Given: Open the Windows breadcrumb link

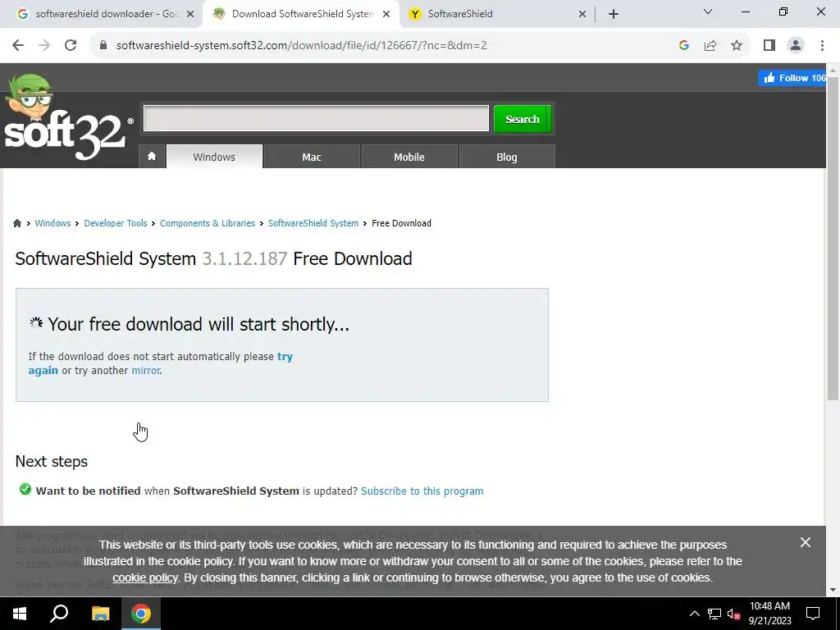Looking at the screenshot, I should click(x=52, y=223).
